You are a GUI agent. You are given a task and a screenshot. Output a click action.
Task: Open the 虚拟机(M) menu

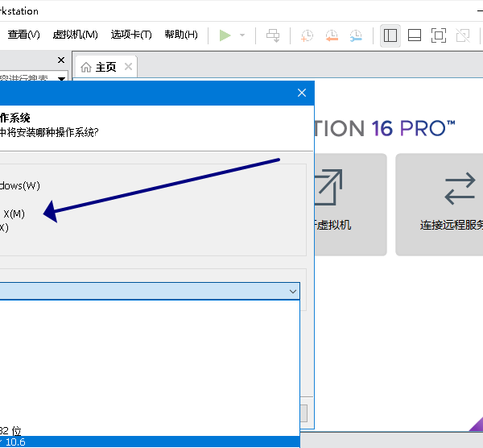(75, 35)
